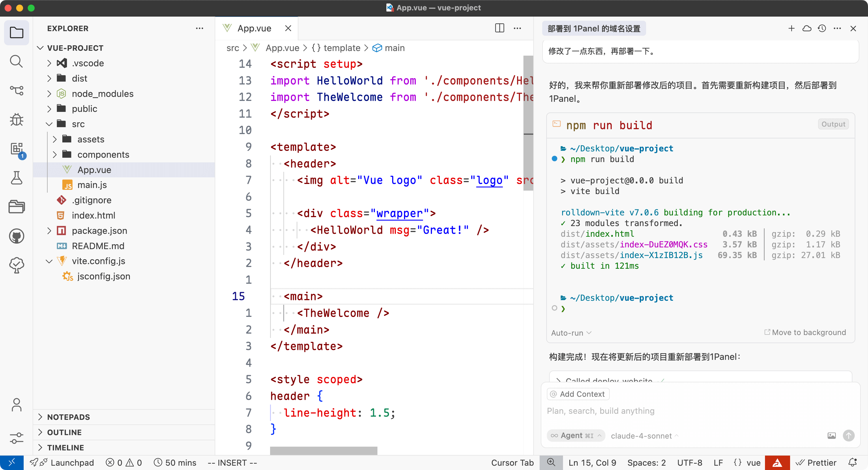Image resolution: width=868 pixels, height=470 pixels.
Task: Toggle Cursor Tab in status bar
Action: (x=512, y=463)
